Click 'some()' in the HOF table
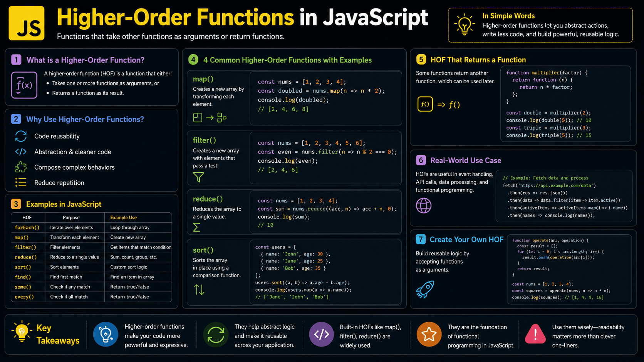 pyautogui.click(x=23, y=287)
